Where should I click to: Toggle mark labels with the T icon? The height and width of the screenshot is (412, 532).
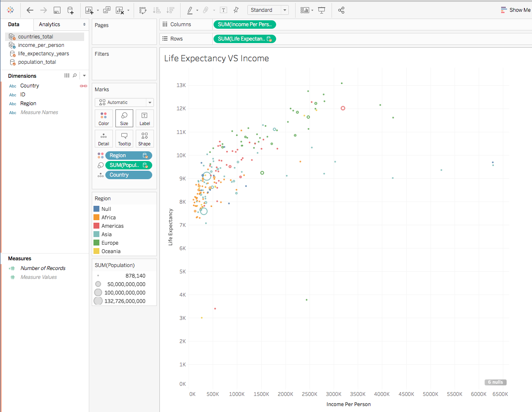tap(223, 10)
